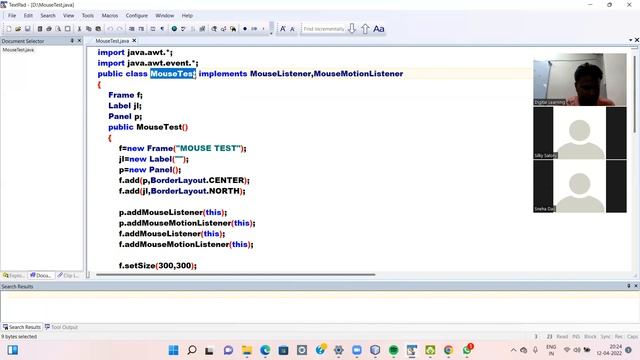Open the View menu
640x360 pixels.
[69, 16]
